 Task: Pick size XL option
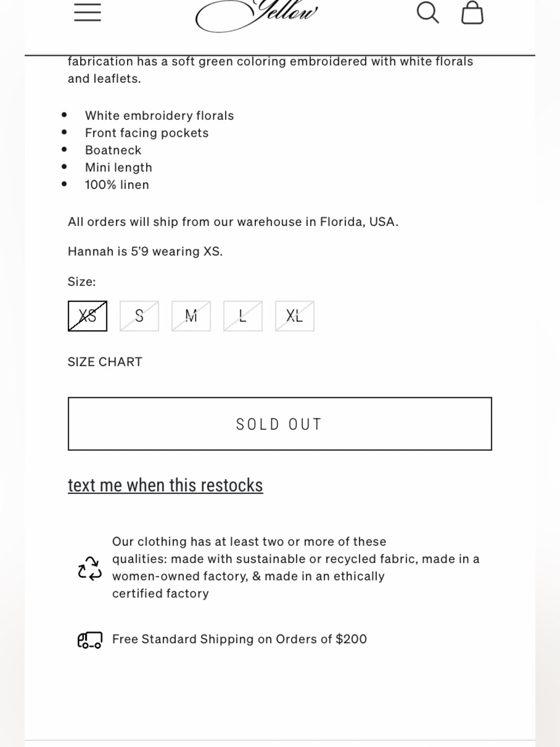pyautogui.click(x=295, y=316)
